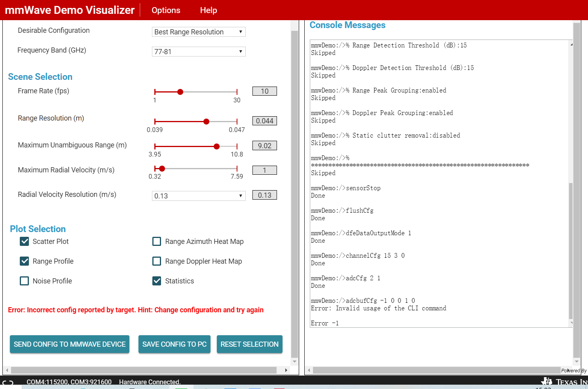This screenshot has height=389, width=588.
Task: Click the 'adcbufCfg -1 0 0 1 0' console line
Action: point(363,301)
